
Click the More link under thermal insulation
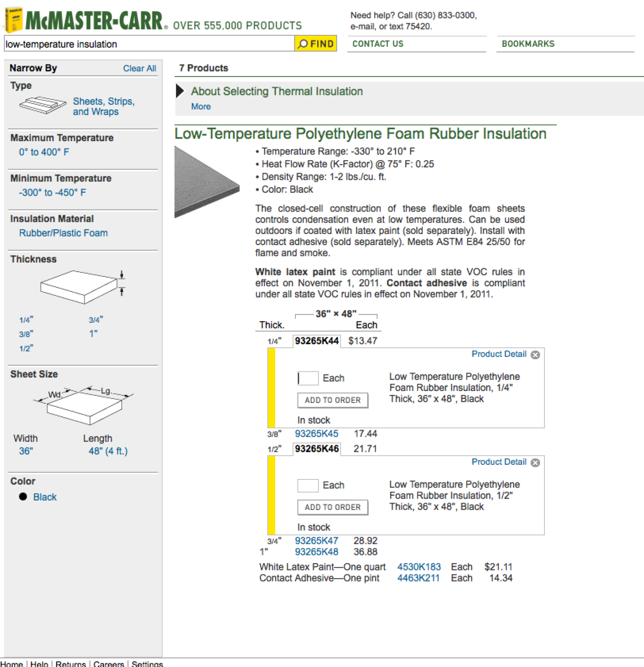(201, 106)
